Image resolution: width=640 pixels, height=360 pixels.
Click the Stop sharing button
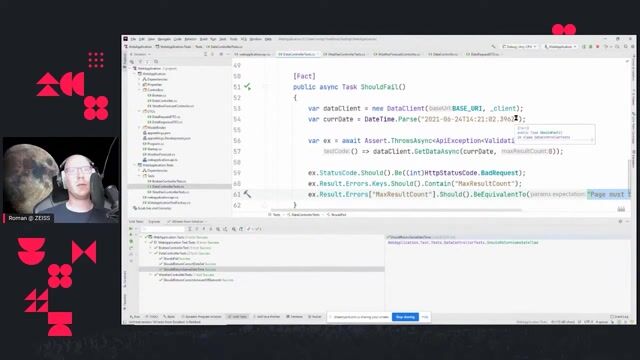point(405,317)
